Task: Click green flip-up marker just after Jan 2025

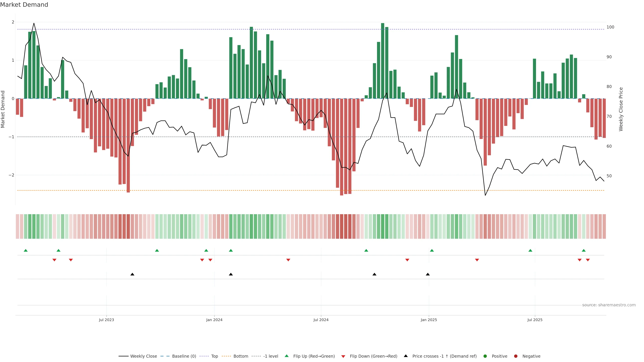Action: (432, 250)
